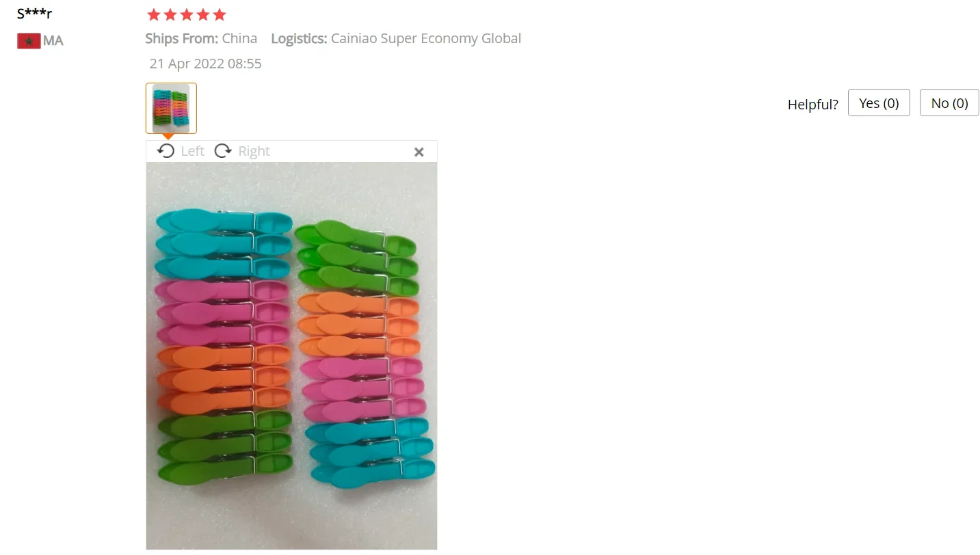Click the Morocco flag icon
The height and width of the screenshot is (555, 980).
coord(29,41)
